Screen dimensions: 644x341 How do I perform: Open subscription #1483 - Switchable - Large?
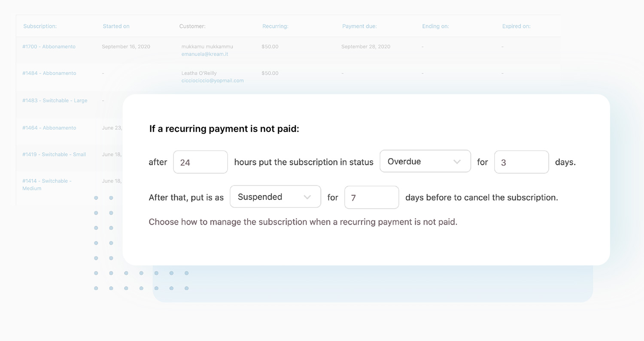(x=54, y=100)
